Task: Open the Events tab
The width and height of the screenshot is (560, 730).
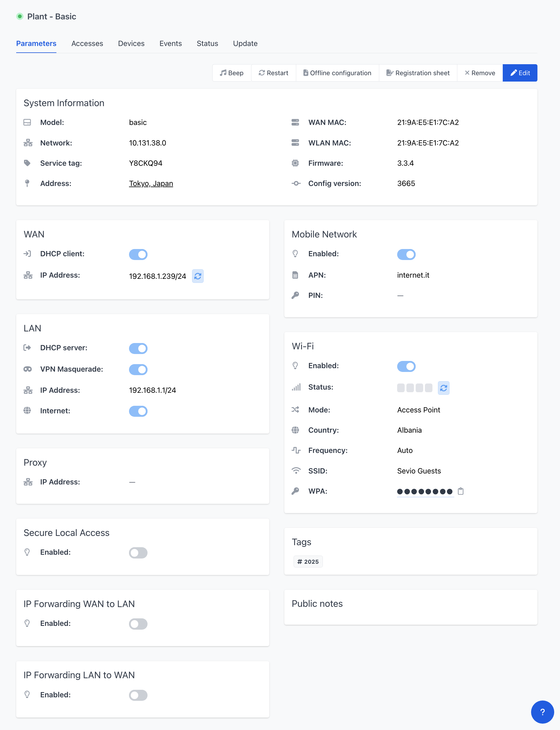Action: pyautogui.click(x=170, y=44)
